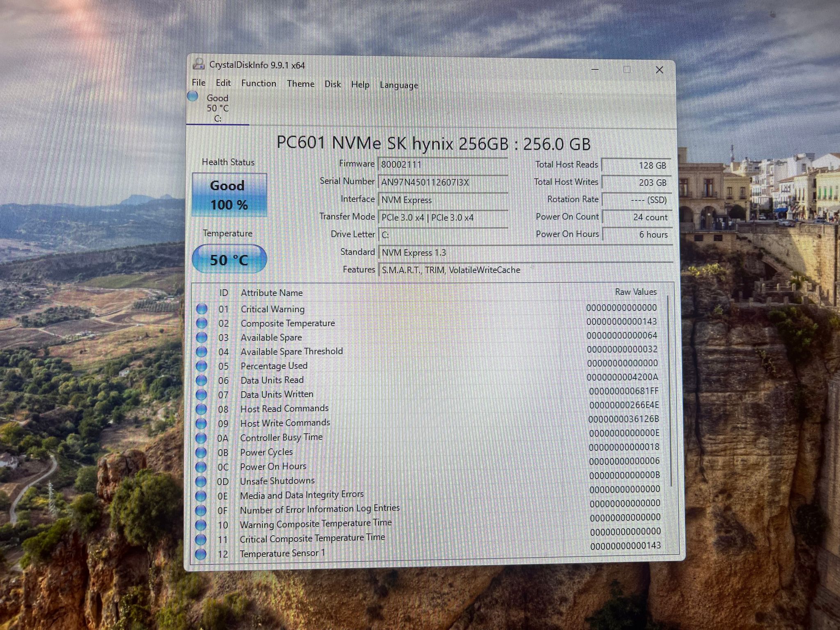The height and width of the screenshot is (630, 840).
Task: Click the Standard field NVM Express 1.3
Action: [525, 252]
